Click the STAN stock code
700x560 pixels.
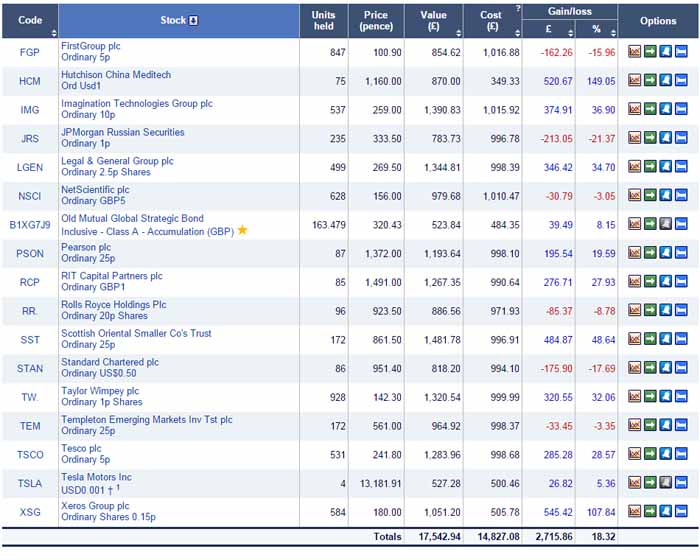tap(30, 368)
